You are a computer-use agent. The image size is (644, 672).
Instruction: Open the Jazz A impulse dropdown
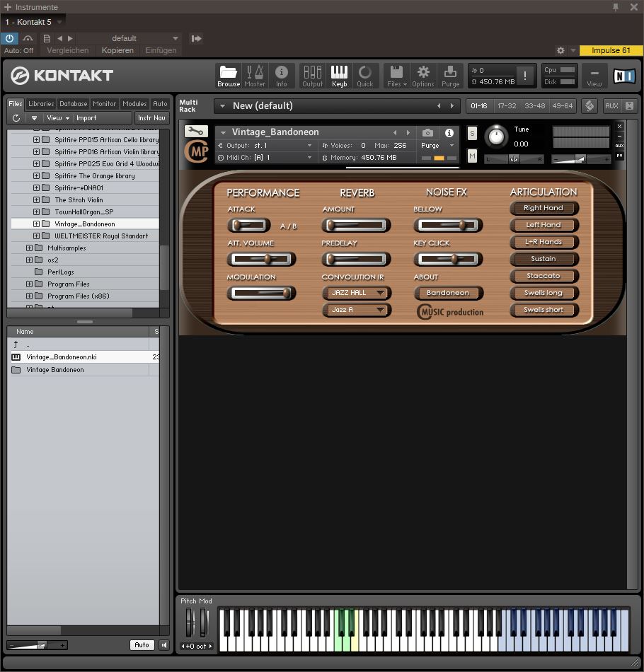tap(356, 309)
